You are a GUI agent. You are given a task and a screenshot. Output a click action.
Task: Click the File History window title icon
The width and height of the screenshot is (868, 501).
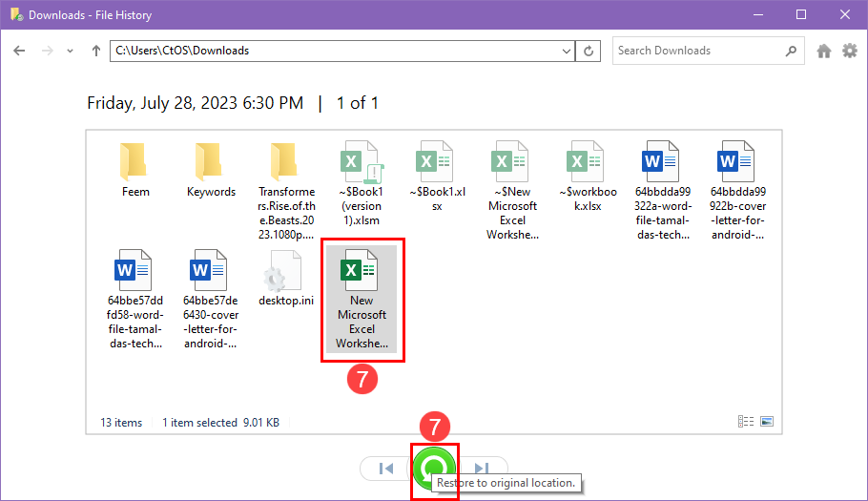tap(16, 15)
